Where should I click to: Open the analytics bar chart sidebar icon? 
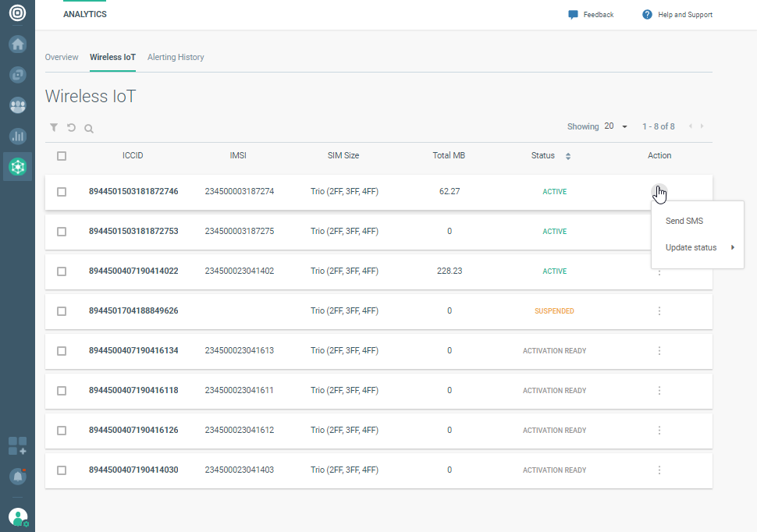coord(17,136)
